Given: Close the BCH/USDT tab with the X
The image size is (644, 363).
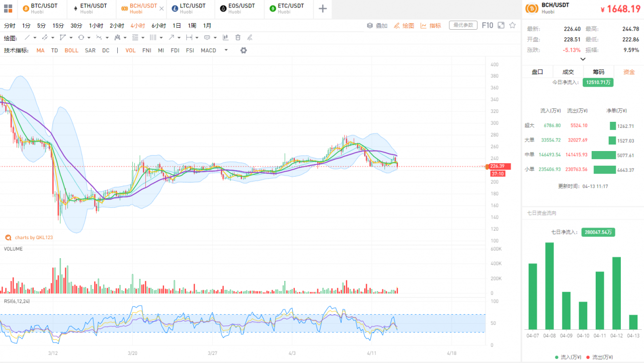Looking at the screenshot, I should tap(162, 9).
